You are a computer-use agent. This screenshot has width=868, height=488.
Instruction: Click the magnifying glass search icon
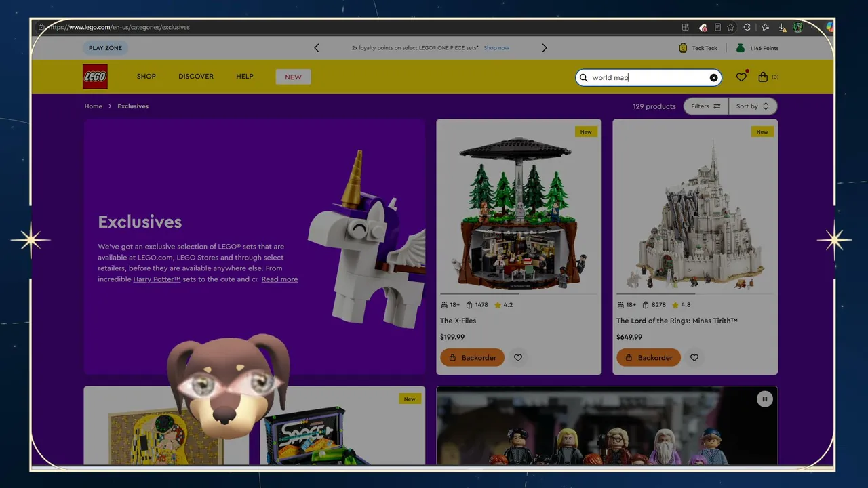point(583,78)
